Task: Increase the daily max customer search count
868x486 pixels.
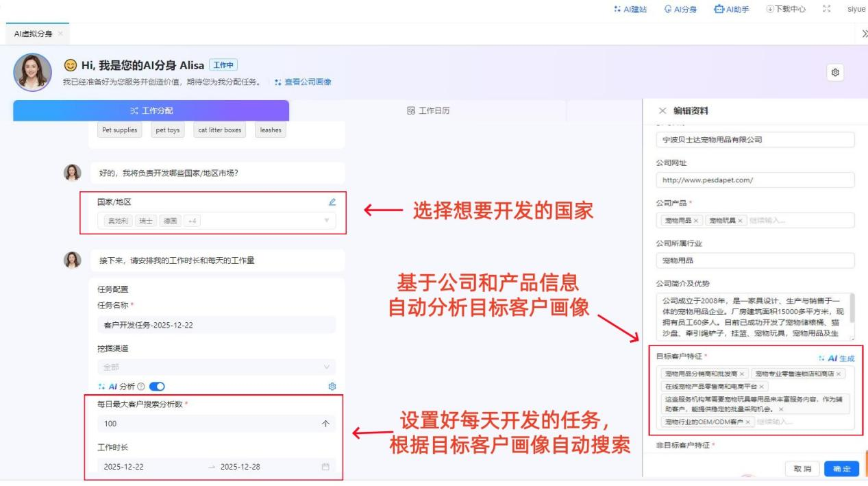Action: pyautogui.click(x=325, y=424)
